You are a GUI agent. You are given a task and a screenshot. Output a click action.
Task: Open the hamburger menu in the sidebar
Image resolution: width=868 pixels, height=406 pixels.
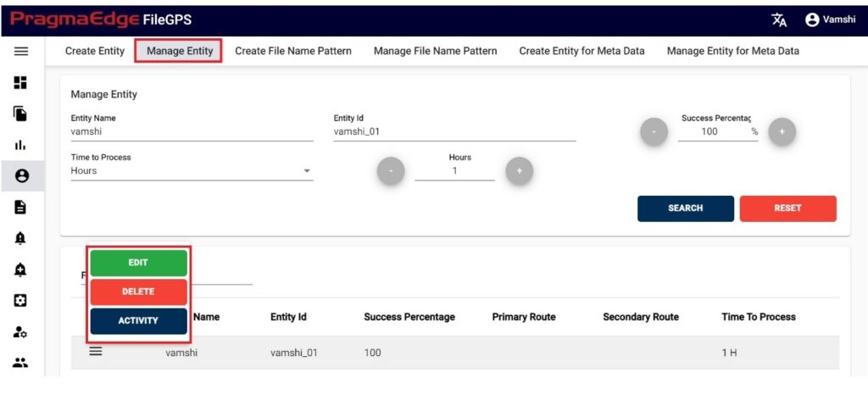tap(20, 51)
